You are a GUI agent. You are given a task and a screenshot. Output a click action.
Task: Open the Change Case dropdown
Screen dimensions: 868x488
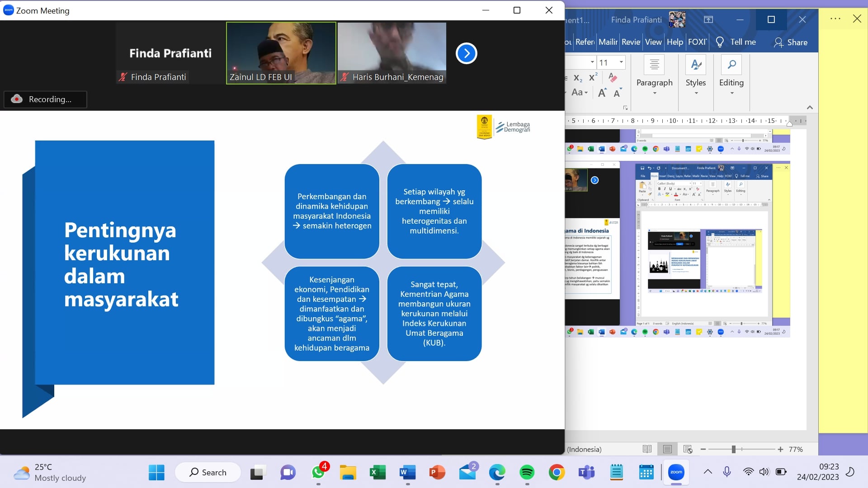coord(579,93)
